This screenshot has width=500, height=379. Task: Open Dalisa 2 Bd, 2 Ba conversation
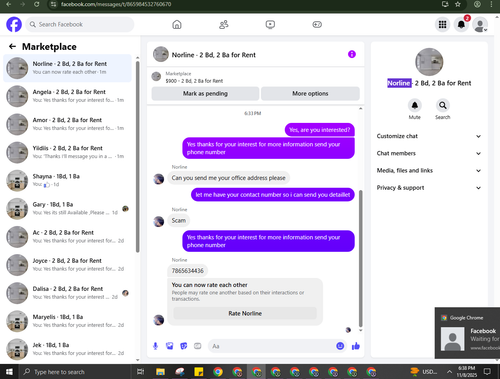coord(67,293)
